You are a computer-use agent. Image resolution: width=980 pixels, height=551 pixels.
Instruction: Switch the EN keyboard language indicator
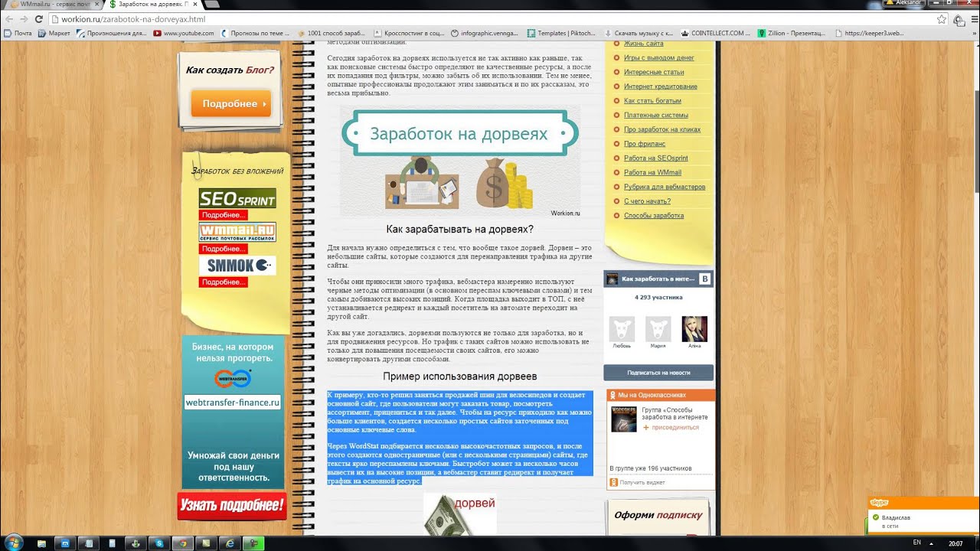[x=917, y=543]
